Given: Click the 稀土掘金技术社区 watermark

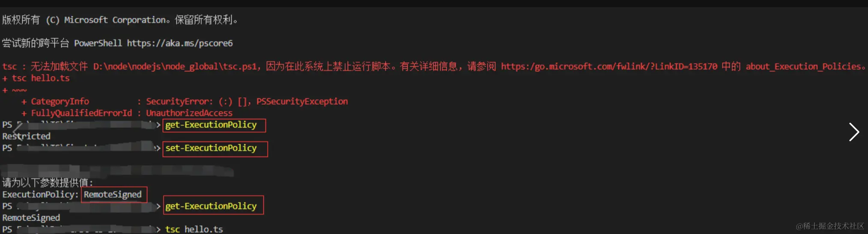Looking at the screenshot, I should pos(829,226).
